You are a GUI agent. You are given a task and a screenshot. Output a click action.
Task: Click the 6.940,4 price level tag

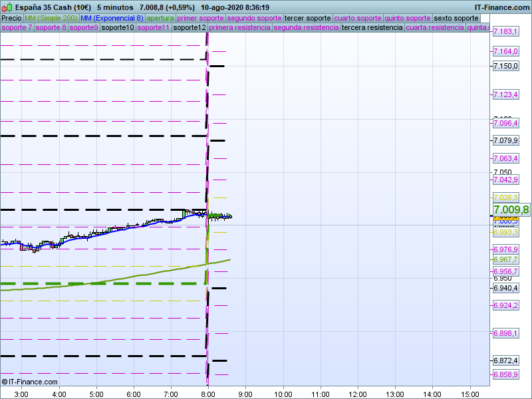pos(505,288)
